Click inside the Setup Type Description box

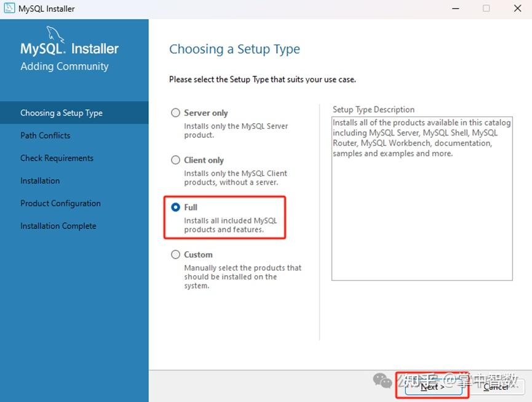[x=422, y=199]
